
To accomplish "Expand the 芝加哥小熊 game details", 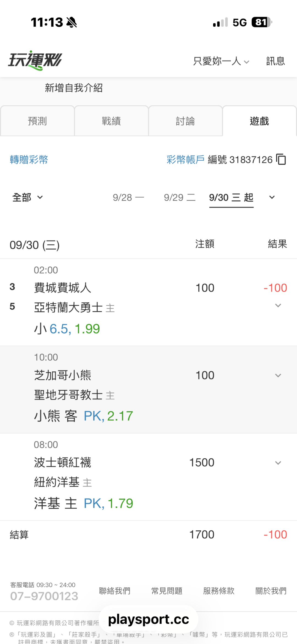I will pyautogui.click(x=278, y=376).
